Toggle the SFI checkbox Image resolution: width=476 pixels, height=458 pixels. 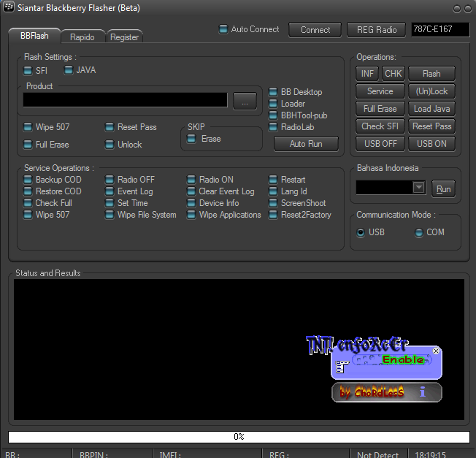pyautogui.click(x=28, y=70)
